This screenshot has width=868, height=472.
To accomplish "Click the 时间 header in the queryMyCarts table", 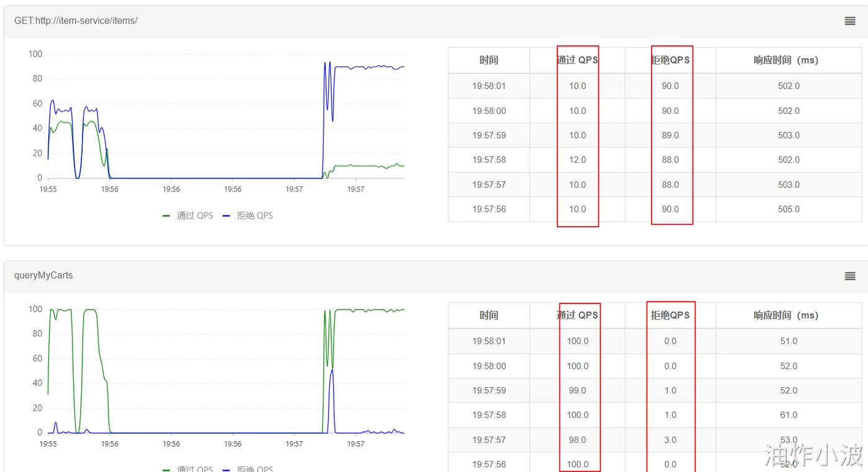I will [489, 315].
